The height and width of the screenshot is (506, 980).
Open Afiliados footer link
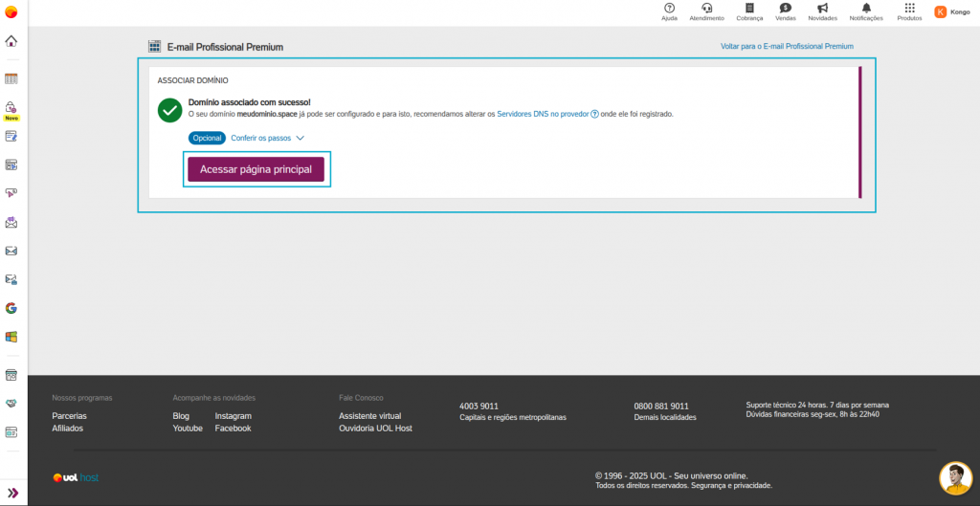68,429
